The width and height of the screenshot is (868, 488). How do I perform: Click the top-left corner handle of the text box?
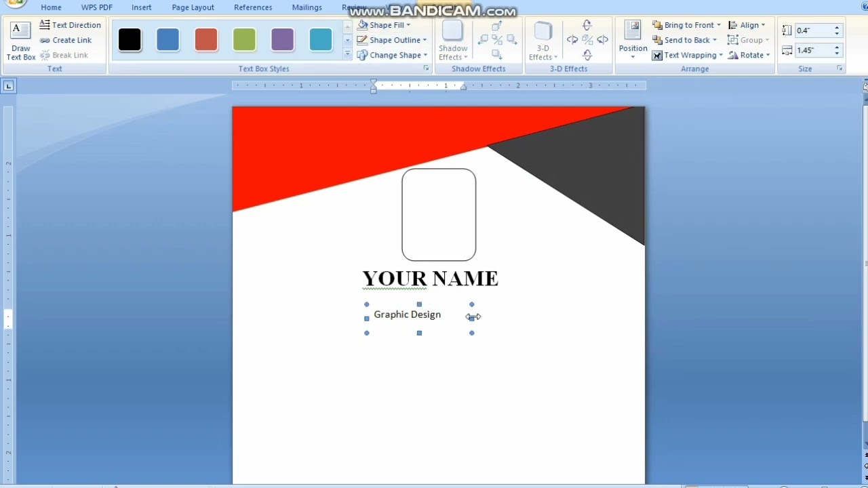(367, 304)
